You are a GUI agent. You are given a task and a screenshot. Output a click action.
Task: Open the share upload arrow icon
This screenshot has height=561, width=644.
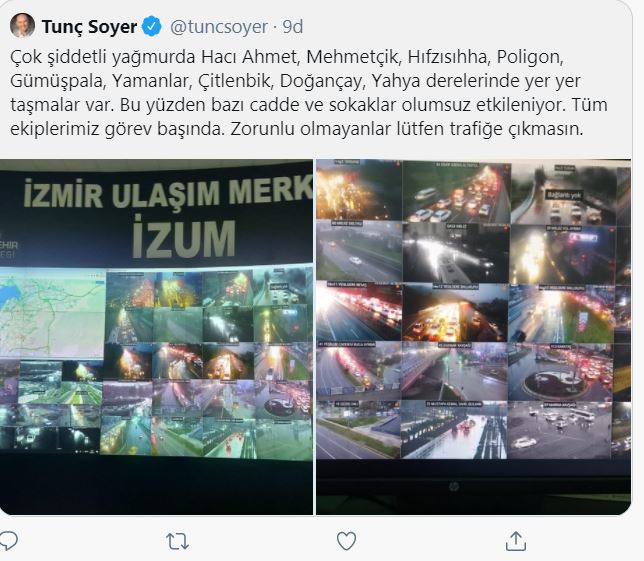pos(516,540)
